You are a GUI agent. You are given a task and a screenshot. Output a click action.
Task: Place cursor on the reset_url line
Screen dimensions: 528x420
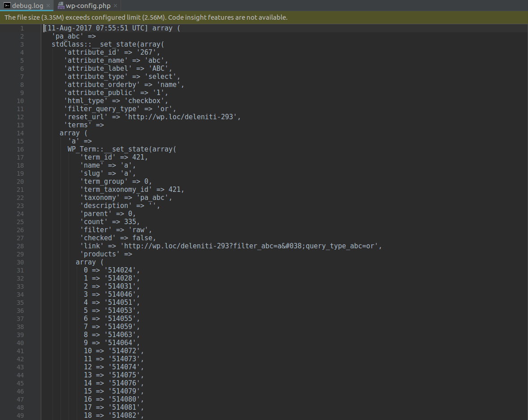coord(152,117)
